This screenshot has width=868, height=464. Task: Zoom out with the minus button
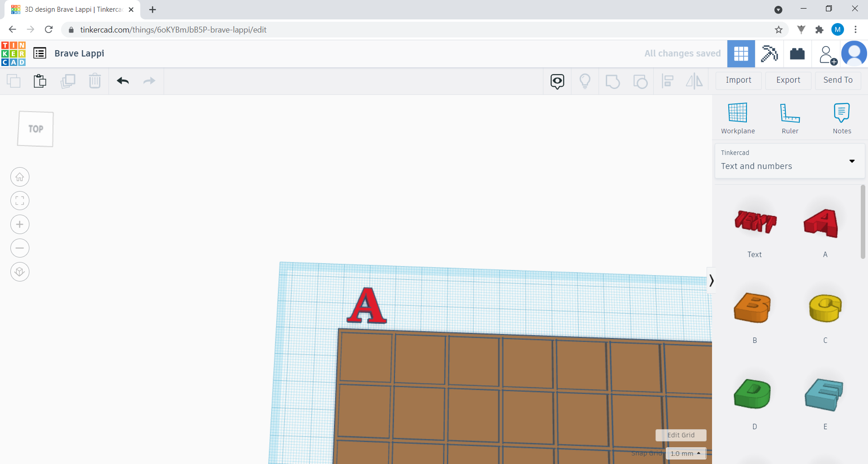[20, 248]
